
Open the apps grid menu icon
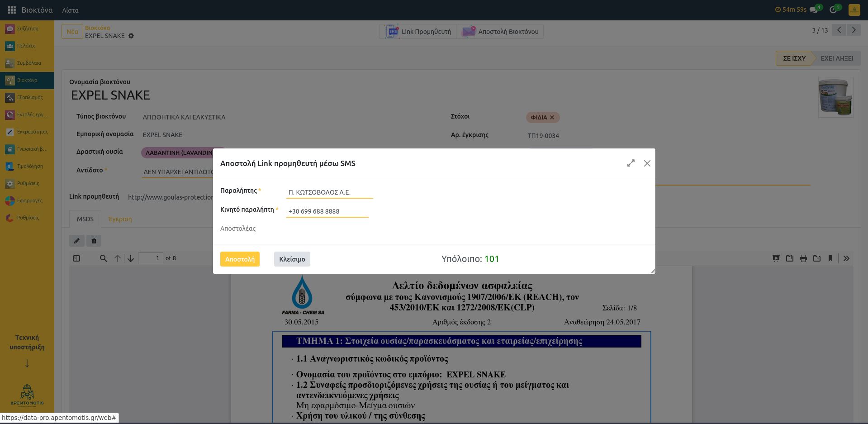12,10
